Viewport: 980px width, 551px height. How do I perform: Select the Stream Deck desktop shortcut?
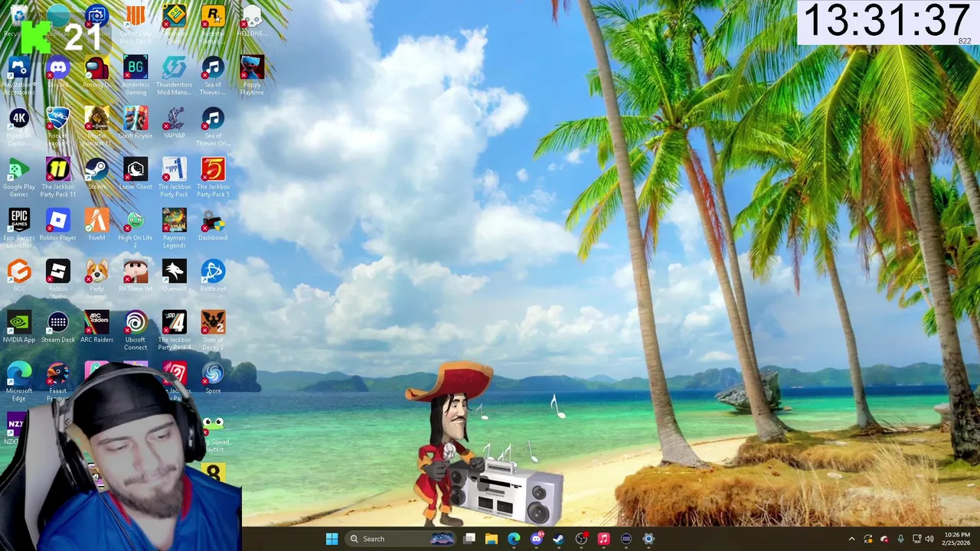[x=58, y=328]
